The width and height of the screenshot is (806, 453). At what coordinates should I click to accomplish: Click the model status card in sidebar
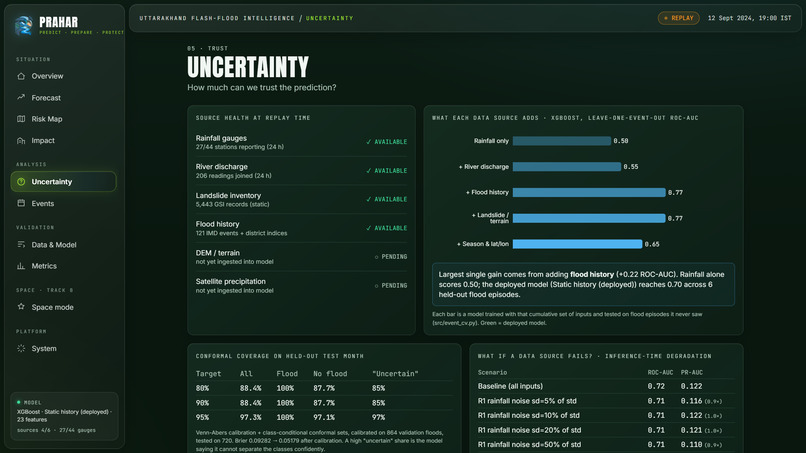(64, 416)
